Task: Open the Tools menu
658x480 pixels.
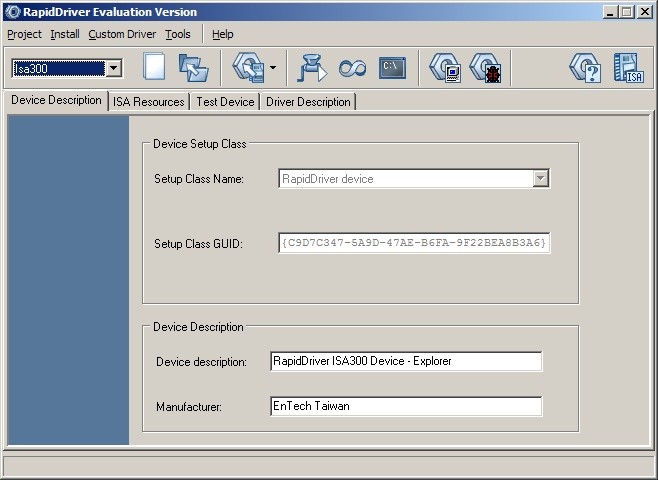Action: click(178, 34)
